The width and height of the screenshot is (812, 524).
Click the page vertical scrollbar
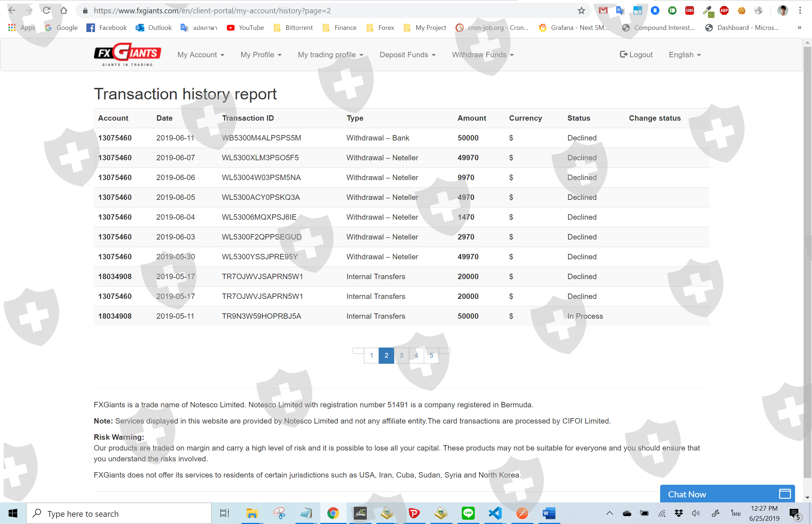pyautogui.click(x=807, y=252)
